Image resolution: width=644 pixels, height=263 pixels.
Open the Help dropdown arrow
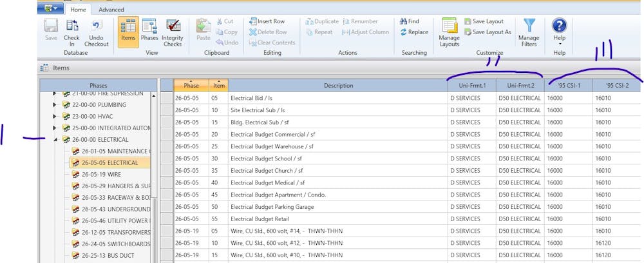tap(560, 44)
